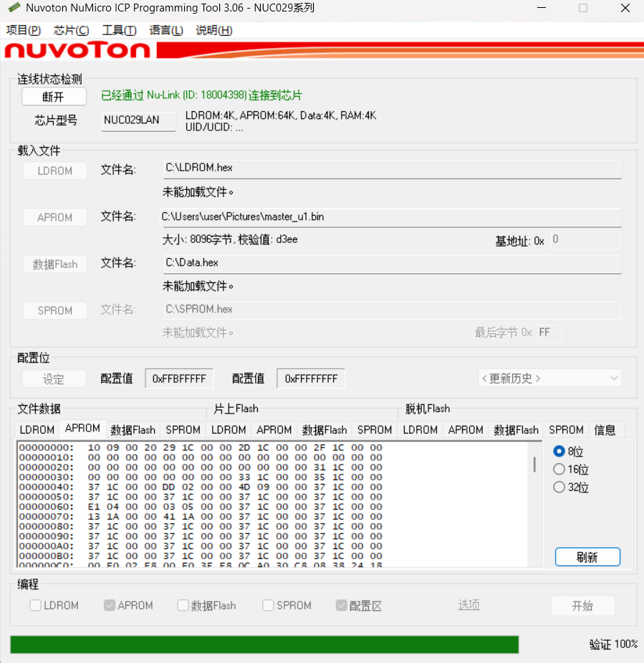This screenshot has height=663, width=644.
Task: Select the 16位 display mode
Action: click(x=559, y=469)
